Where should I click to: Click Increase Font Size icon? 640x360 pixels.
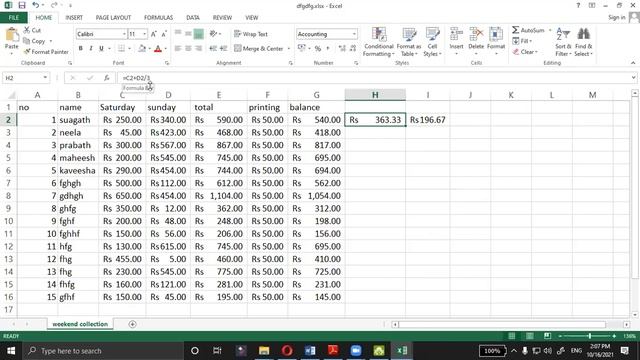[x=154, y=34]
